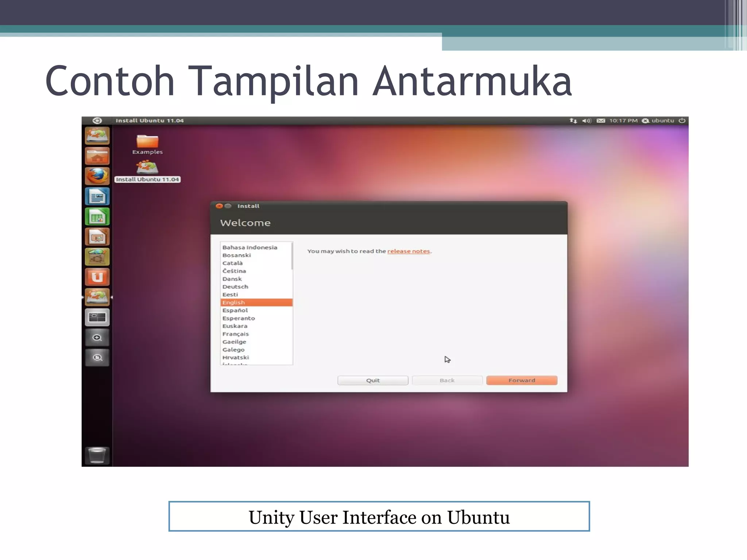
Task: Open the Trash at launcher bottom
Action: click(x=97, y=455)
